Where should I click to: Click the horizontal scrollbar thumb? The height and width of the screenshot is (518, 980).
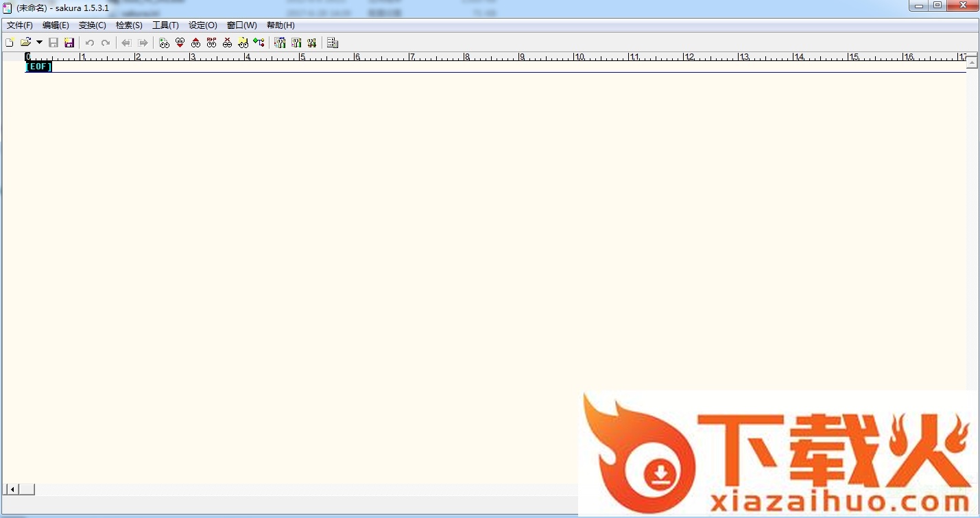[x=26, y=489]
